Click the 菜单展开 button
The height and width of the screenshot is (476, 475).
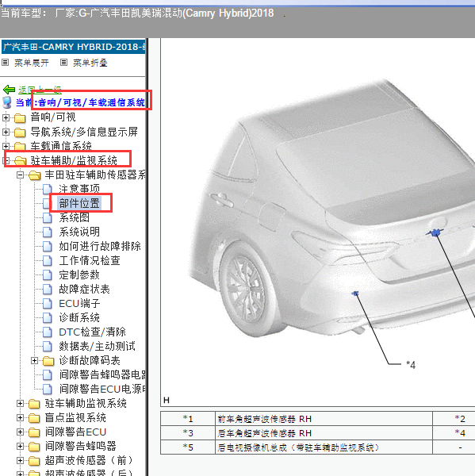point(32,63)
